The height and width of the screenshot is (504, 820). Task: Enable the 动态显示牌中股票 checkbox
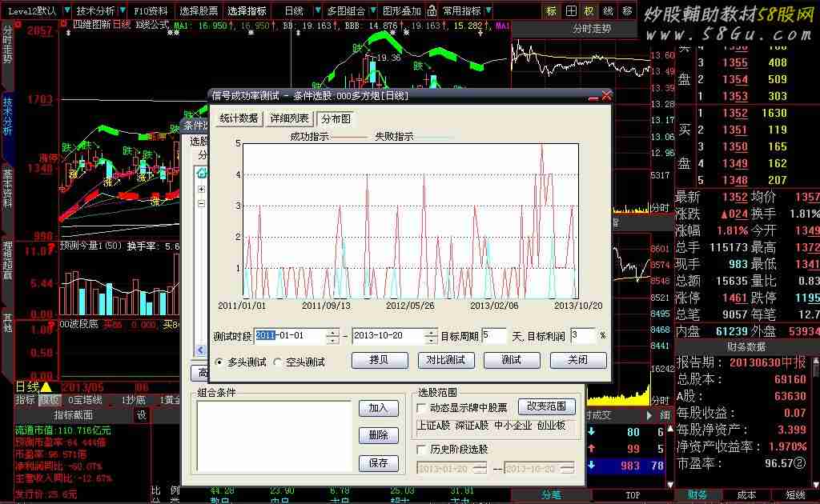click(x=421, y=408)
